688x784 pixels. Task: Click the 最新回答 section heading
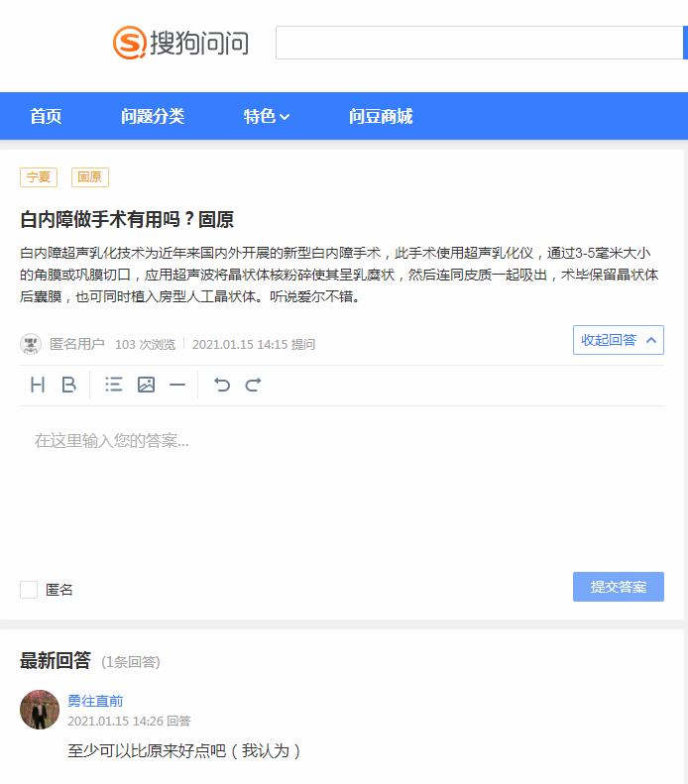55,660
